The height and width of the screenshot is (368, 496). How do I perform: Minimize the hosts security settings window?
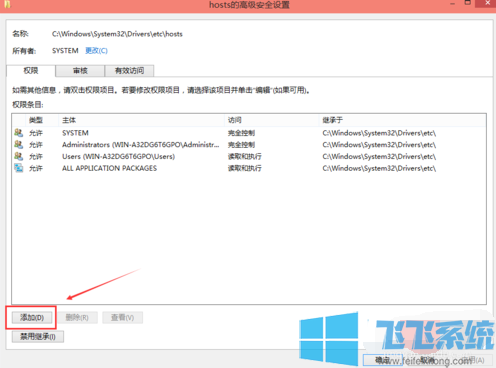(x=452, y=3)
